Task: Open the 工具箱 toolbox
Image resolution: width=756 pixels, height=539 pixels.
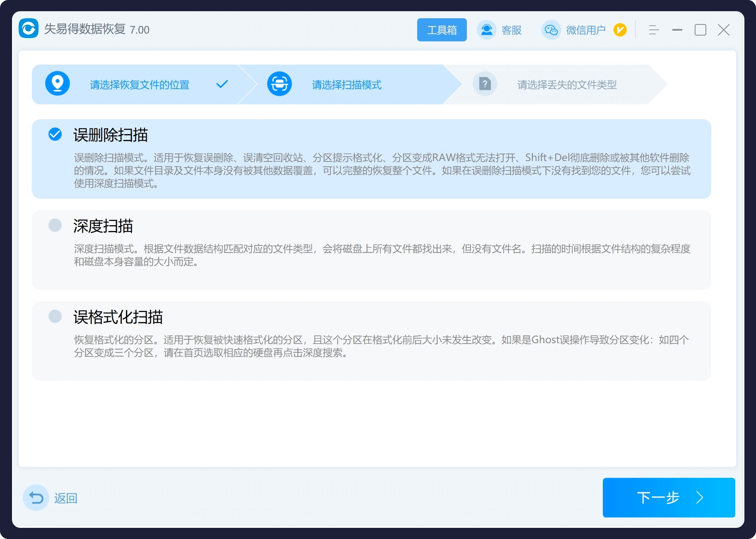Action: point(442,30)
